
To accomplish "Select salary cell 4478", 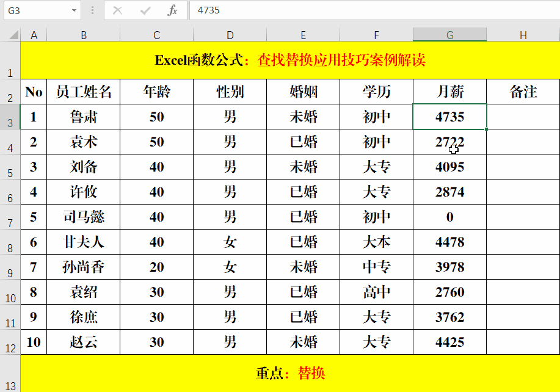I will pyautogui.click(x=449, y=242).
